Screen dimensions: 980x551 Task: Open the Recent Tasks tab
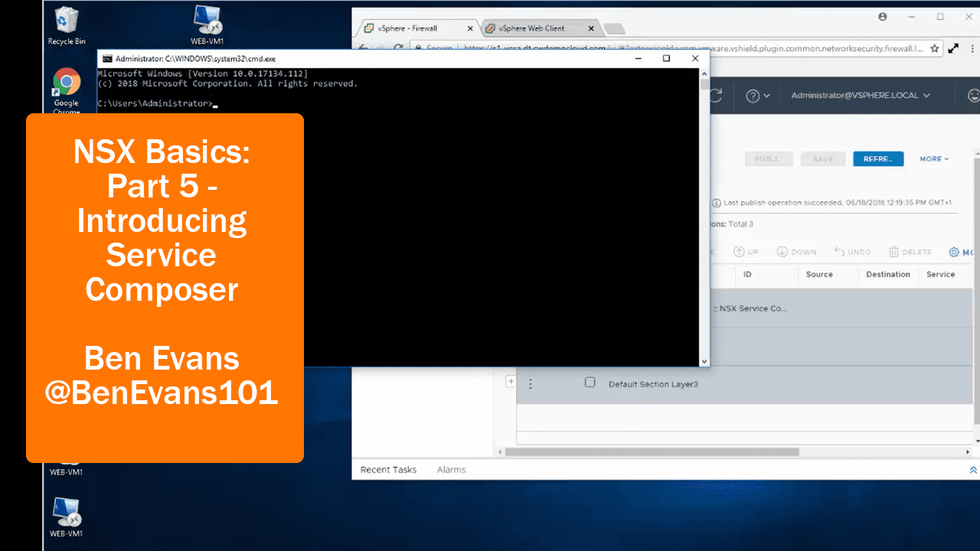click(x=388, y=470)
